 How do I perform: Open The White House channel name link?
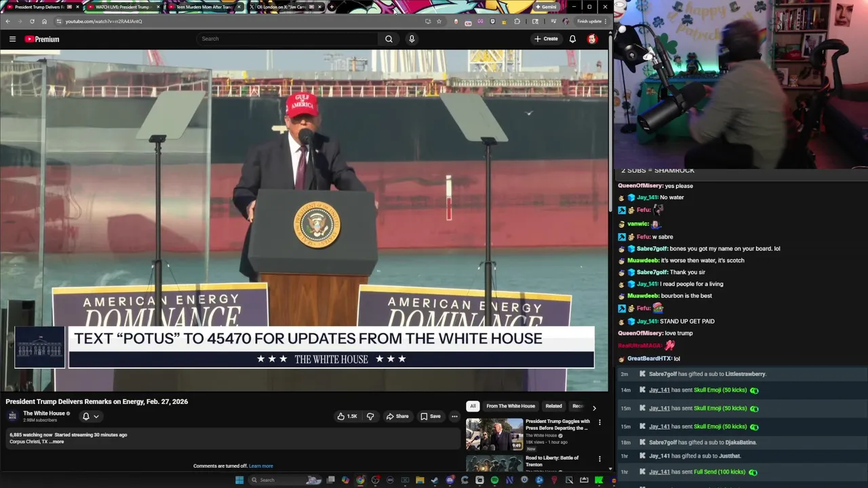44,413
